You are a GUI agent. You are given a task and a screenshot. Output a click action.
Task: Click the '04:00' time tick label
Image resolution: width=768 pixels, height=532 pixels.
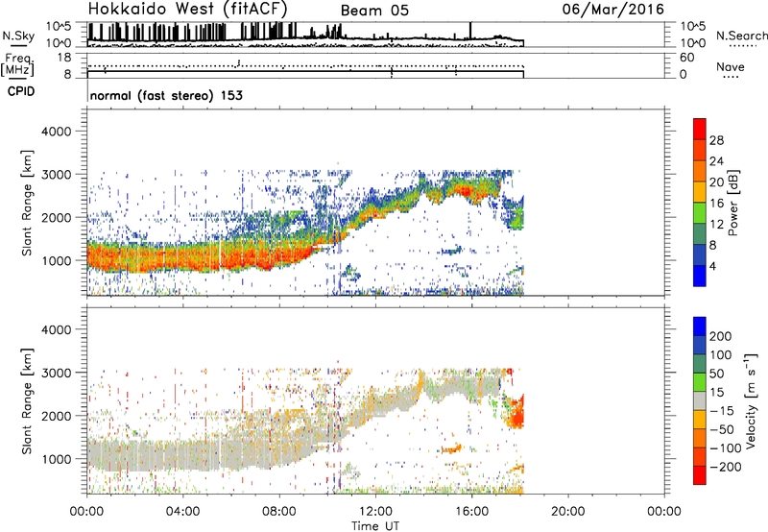182,512
